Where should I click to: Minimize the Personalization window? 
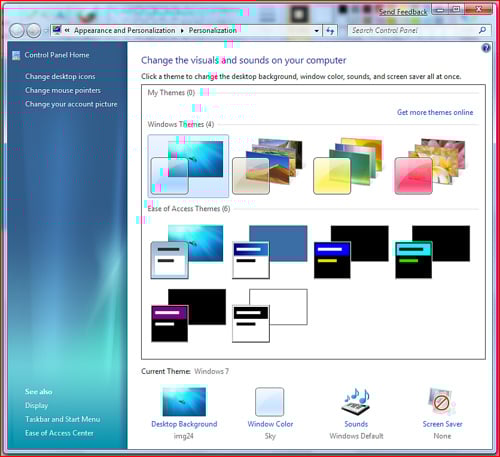point(440,9)
